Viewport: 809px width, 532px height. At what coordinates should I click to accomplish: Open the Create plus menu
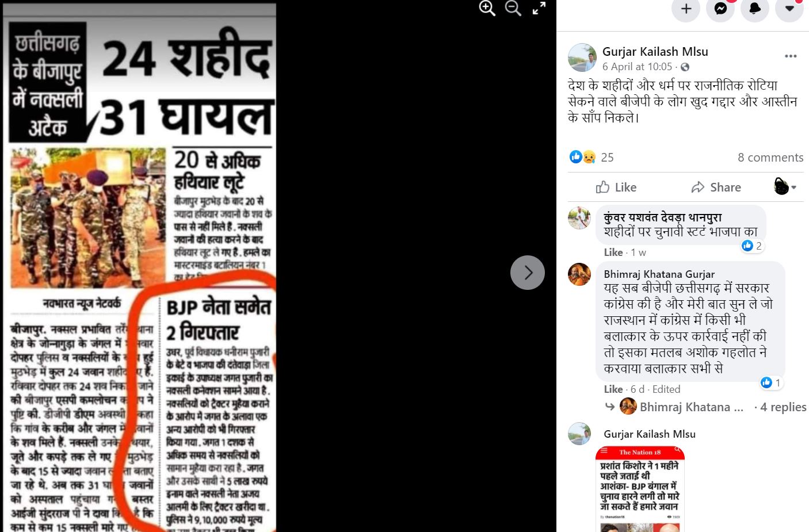686,9
